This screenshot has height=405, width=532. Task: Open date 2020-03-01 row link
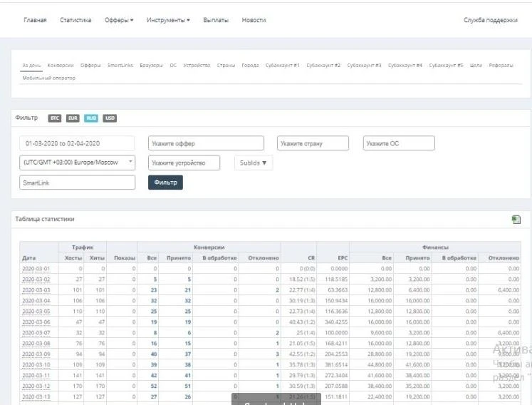[x=36, y=269]
